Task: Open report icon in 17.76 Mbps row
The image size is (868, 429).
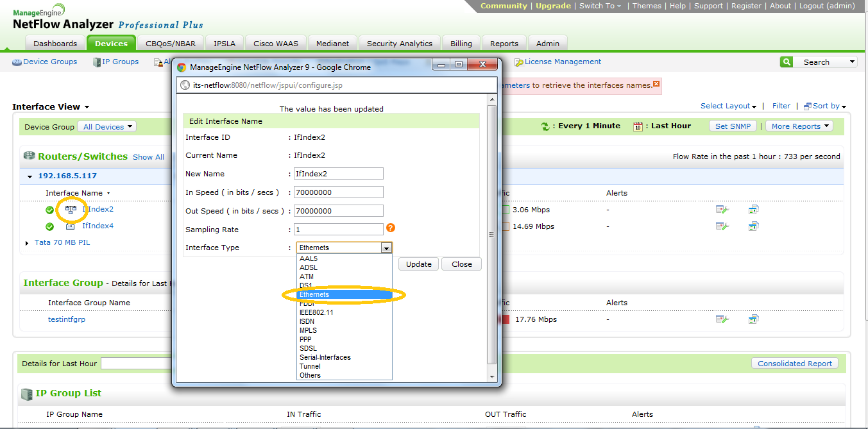Action: [754, 319]
